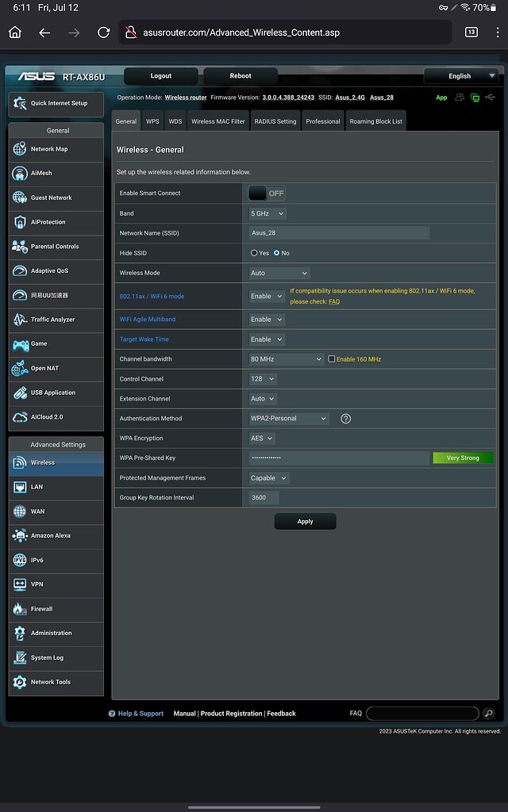Click the Firewall flame icon
This screenshot has width=508, height=812.
pyautogui.click(x=20, y=609)
